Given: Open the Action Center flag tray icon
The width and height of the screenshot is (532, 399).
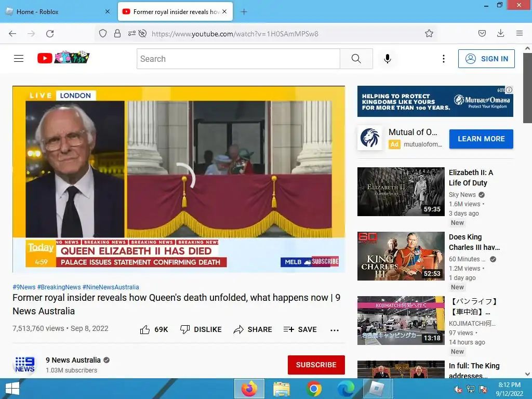Looking at the screenshot, I should [x=483, y=389].
